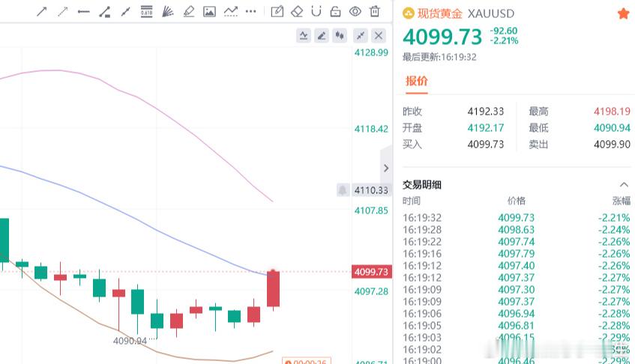This screenshot has height=364, width=635.
Task: Change the candlestick chart type
Action: tap(340, 36)
